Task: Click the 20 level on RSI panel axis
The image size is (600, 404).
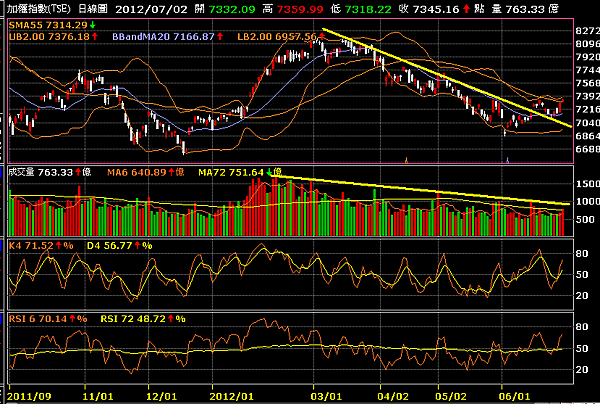Action: (x=582, y=370)
